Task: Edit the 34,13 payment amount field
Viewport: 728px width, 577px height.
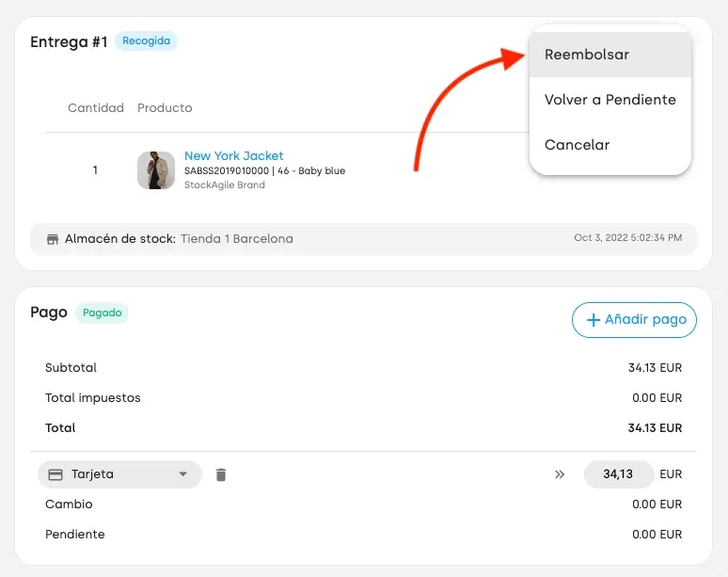Action: click(x=619, y=474)
